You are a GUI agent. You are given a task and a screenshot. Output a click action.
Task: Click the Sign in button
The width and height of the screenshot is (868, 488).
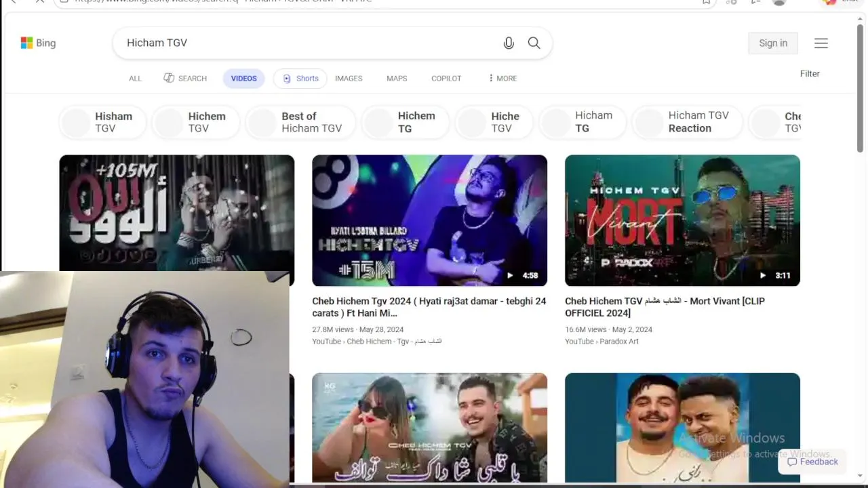pos(773,43)
